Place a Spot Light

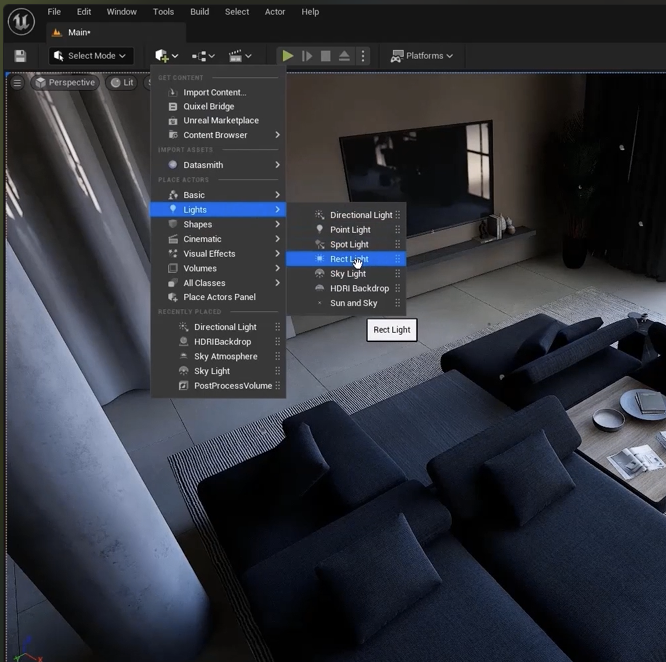(x=346, y=244)
